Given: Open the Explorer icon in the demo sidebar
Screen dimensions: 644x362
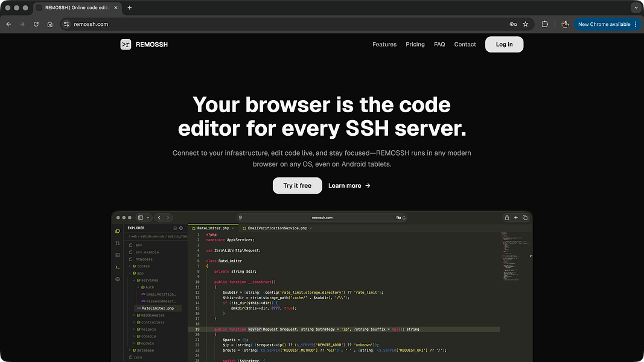Looking at the screenshot, I should (x=116, y=230).
